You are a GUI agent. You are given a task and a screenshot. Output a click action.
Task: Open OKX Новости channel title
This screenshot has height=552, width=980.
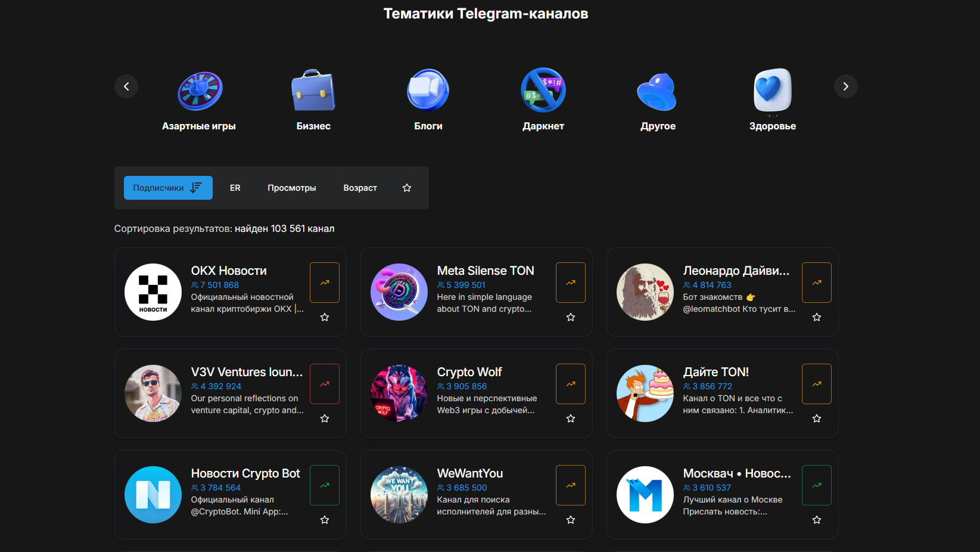point(229,271)
